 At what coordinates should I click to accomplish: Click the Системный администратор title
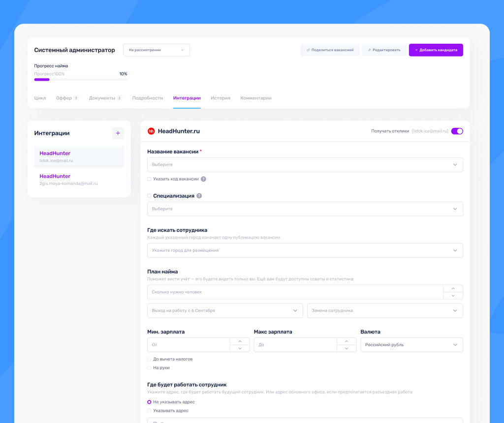[75, 50]
